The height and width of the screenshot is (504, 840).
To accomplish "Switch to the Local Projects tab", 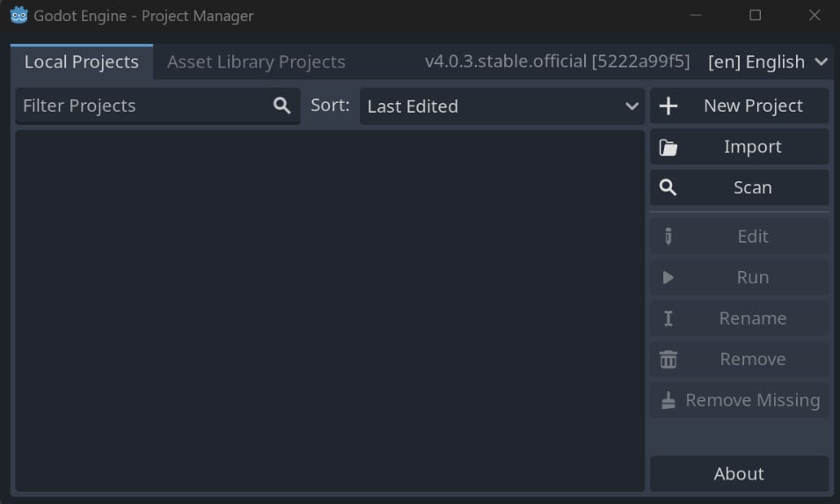I will click(x=82, y=62).
